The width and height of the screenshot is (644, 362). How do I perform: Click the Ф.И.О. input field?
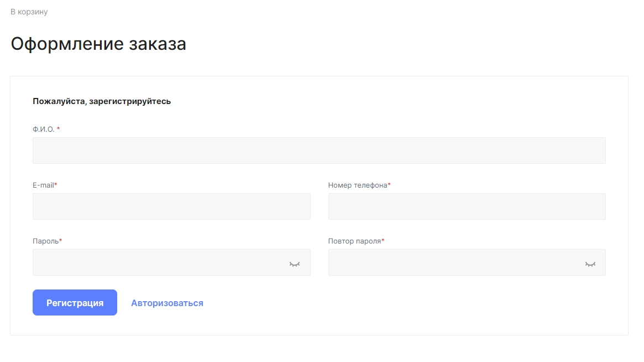pos(319,151)
